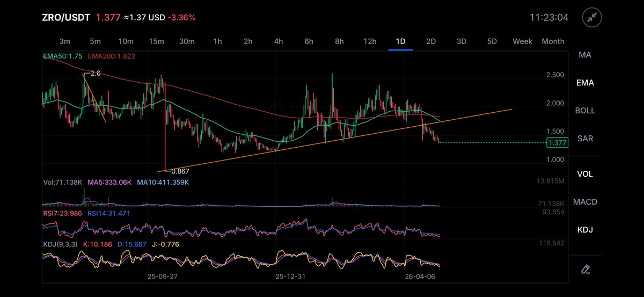Click the 93.654 RSI axis value
The height and width of the screenshot is (297, 644).
[553, 212]
